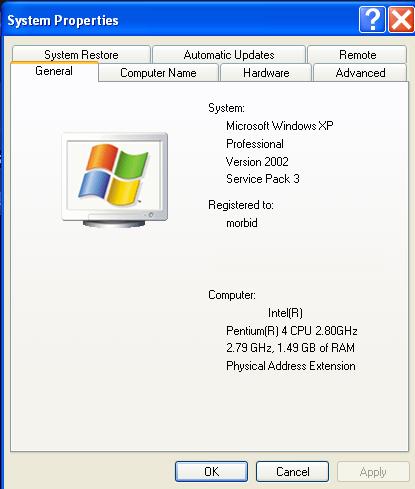Screen dimensions: 415x489
Task: Open the Computer Name tab
Action: [158, 73]
